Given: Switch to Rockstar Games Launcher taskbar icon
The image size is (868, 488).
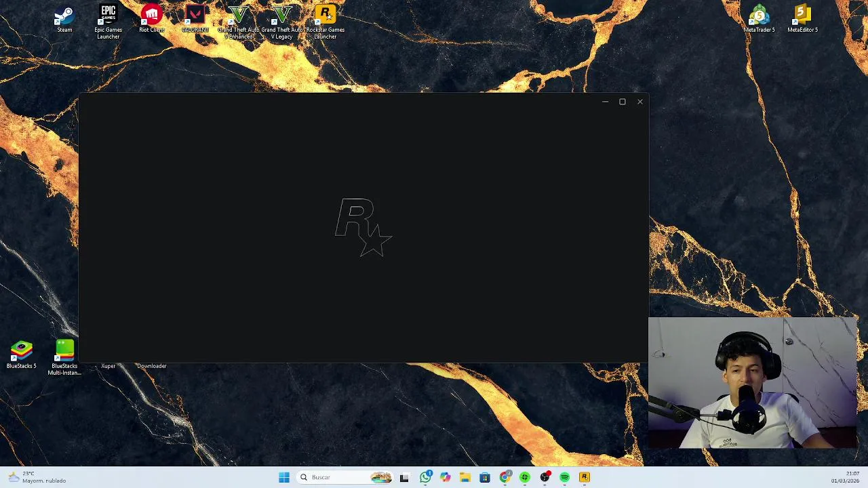Looking at the screenshot, I should 584,477.
